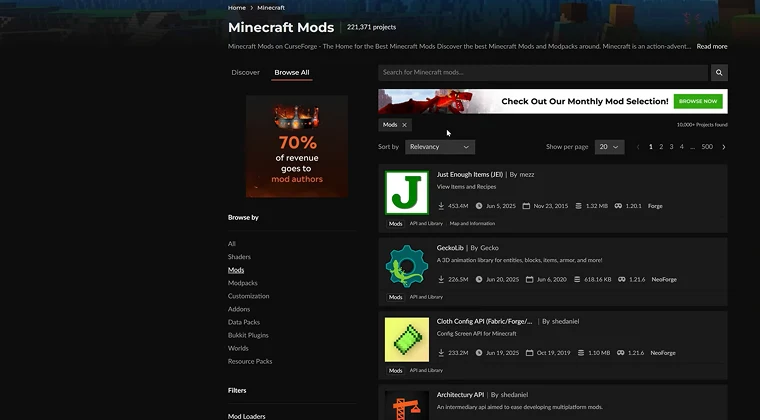Select Modpacks category in sidebar
The height and width of the screenshot is (420, 760).
242,283
